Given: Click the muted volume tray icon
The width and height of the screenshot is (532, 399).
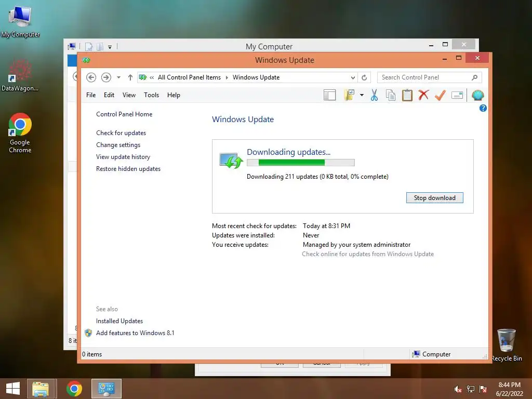Looking at the screenshot, I should pyautogui.click(x=458, y=389).
